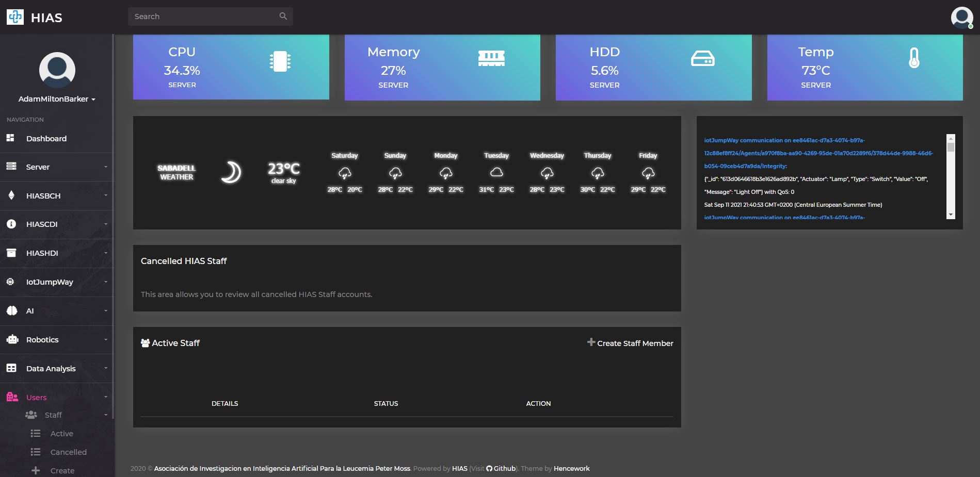Open the Staff submenu label
Viewport: 980px width, 477px height.
tap(53, 415)
